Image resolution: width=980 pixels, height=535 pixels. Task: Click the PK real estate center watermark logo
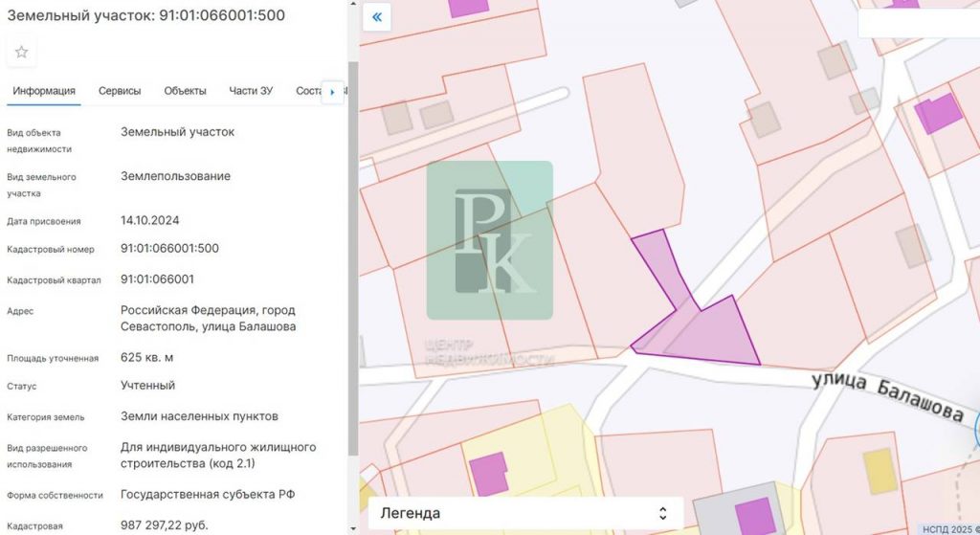click(x=490, y=240)
